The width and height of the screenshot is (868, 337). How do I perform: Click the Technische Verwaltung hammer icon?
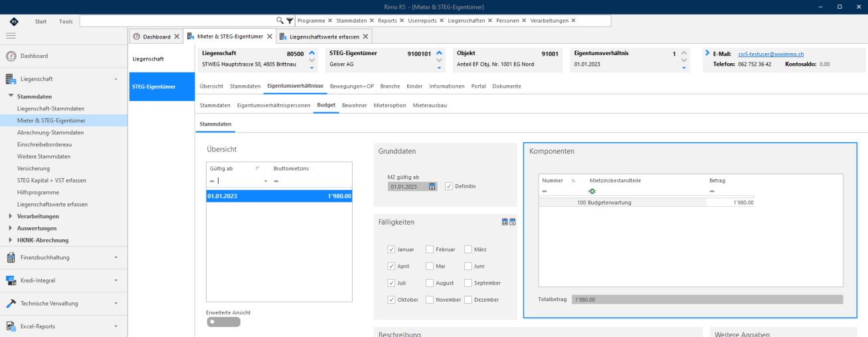[11, 303]
